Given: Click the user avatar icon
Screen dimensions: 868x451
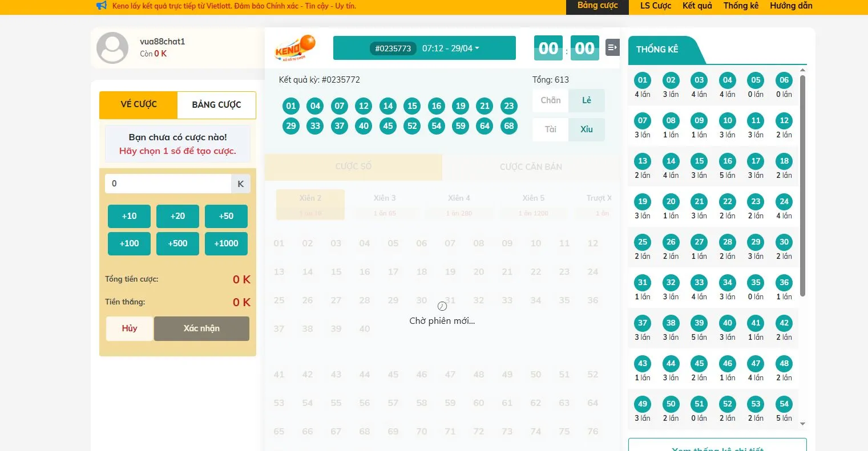Looking at the screenshot, I should click(x=112, y=48).
